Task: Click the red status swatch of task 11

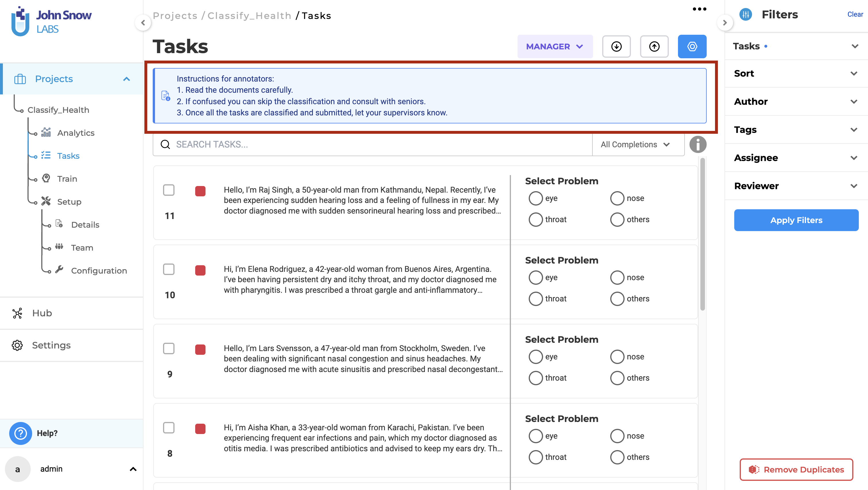Action: pyautogui.click(x=200, y=191)
